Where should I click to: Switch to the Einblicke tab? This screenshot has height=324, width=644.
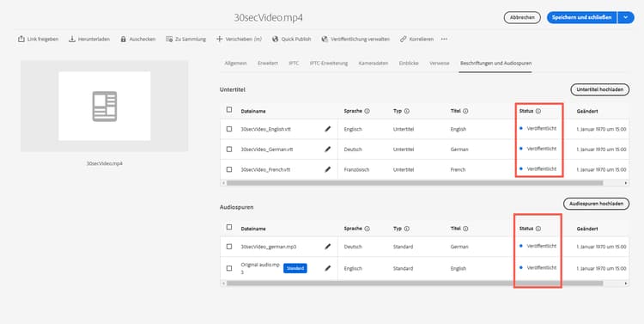tap(409, 64)
